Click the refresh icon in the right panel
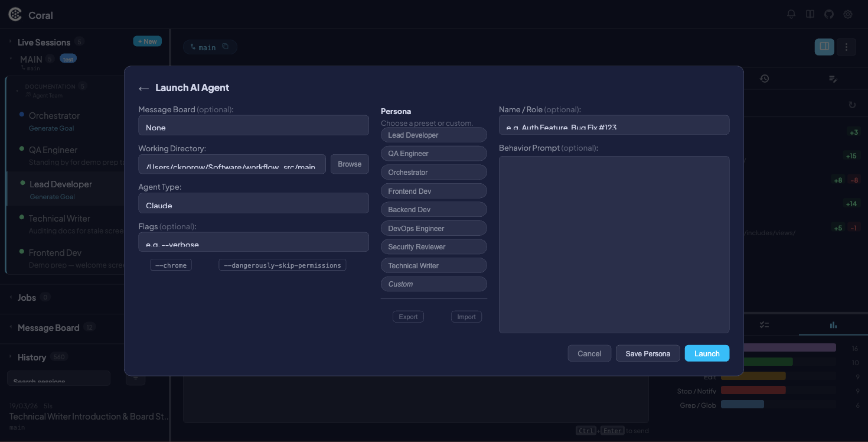 click(x=851, y=105)
